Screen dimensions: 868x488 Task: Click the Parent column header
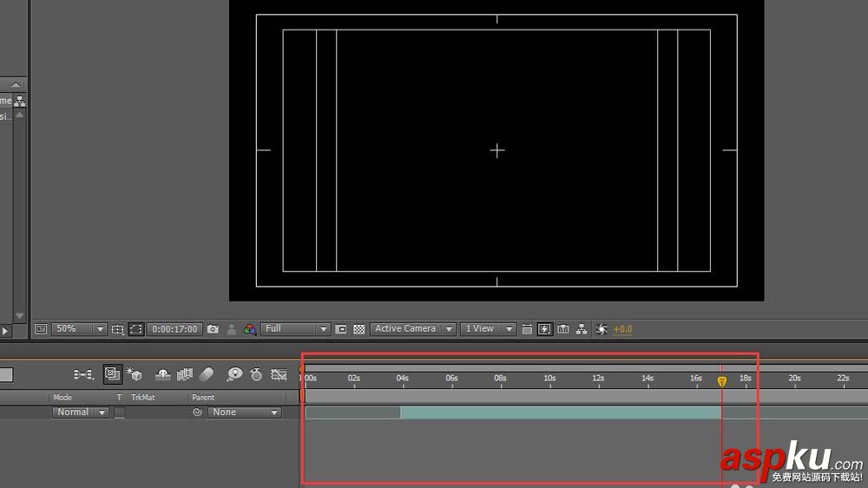(203, 397)
